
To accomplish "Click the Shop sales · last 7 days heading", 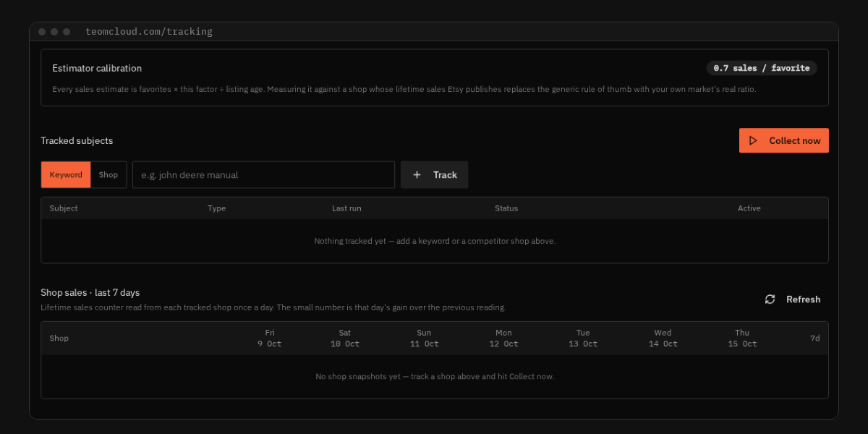I will click(x=90, y=292).
